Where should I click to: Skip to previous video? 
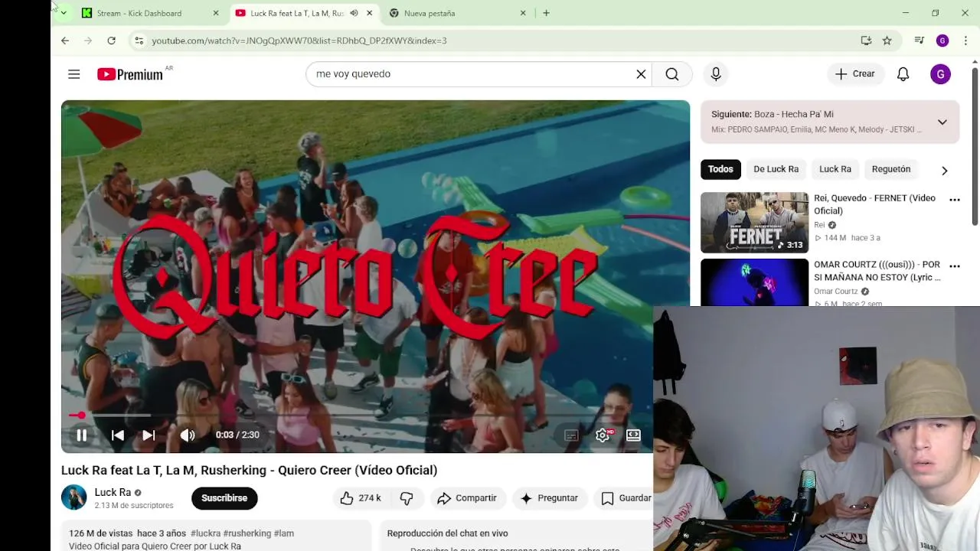click(117, 435)
